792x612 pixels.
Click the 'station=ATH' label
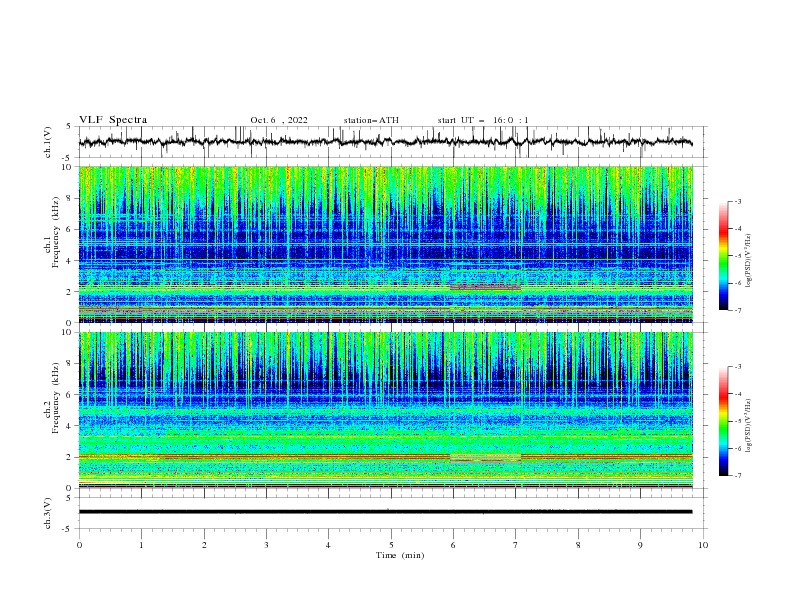(x=371, y=120)
